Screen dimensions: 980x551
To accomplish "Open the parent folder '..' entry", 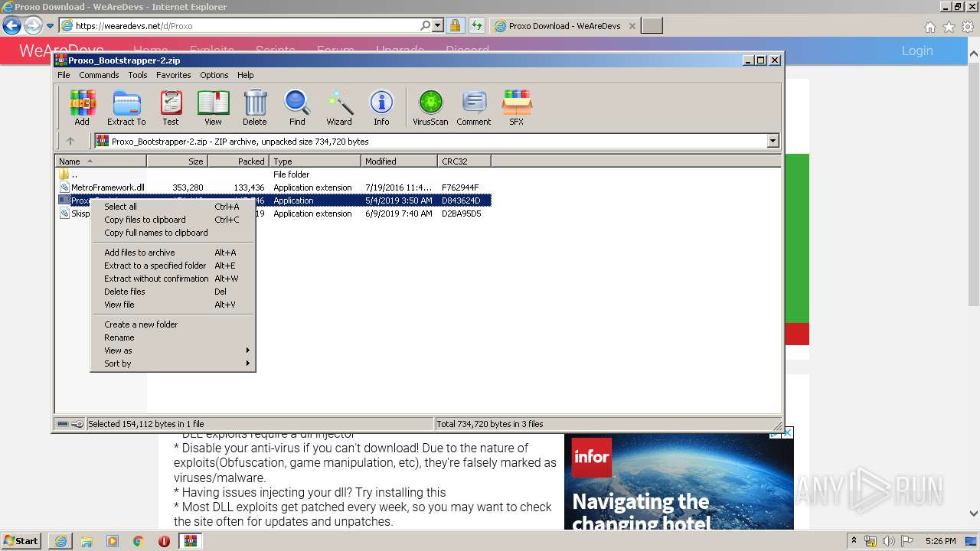I will click(x=273, y=174).
